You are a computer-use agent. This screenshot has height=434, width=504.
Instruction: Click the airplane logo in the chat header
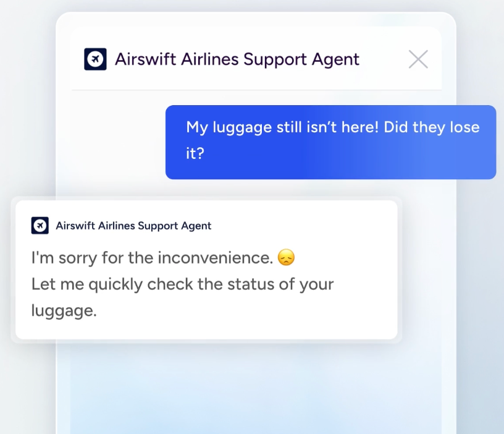point(95,59)
